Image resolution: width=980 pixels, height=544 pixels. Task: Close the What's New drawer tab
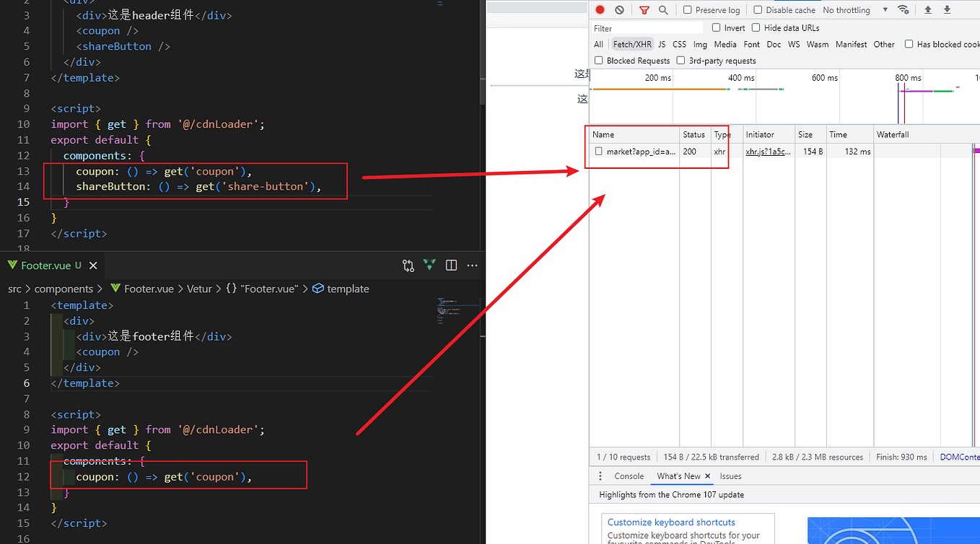708,476
